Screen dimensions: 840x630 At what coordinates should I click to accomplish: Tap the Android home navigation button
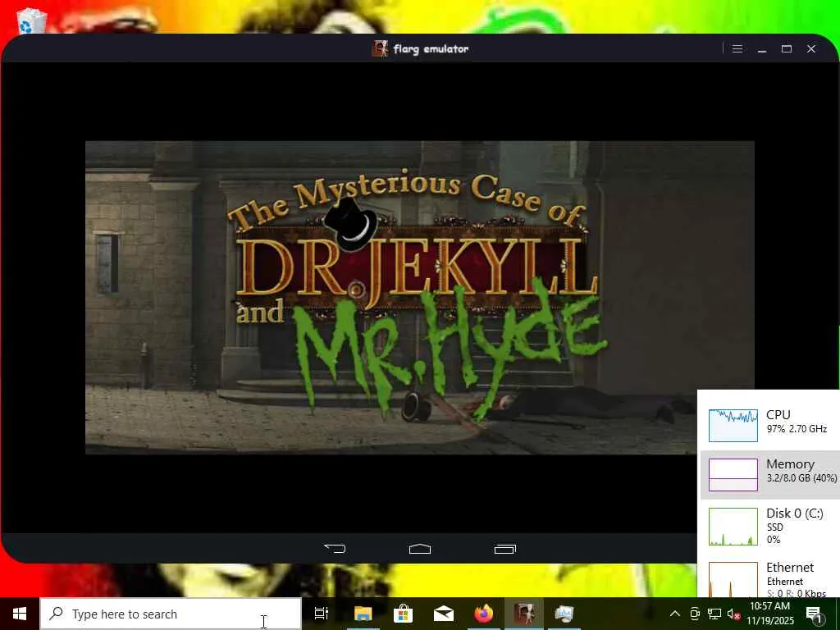pos(420,549)
